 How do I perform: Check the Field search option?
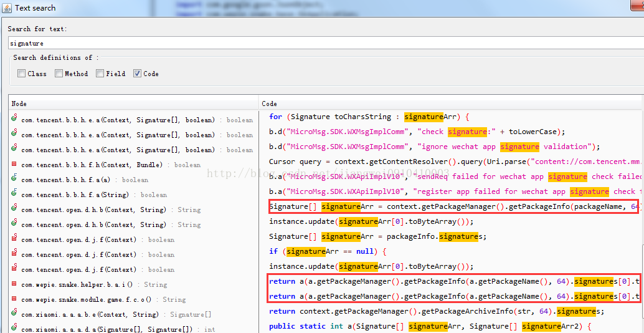(100, 74)
